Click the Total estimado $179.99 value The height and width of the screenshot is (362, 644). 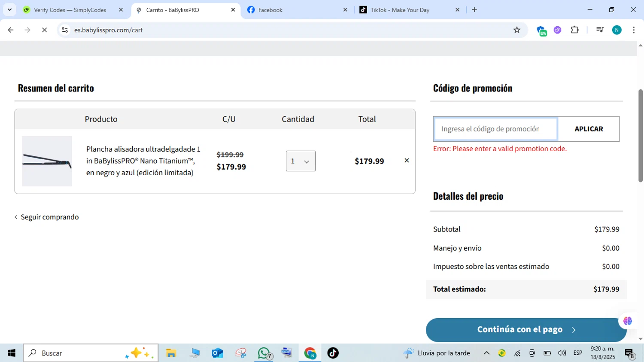click(x=606, y=289)
